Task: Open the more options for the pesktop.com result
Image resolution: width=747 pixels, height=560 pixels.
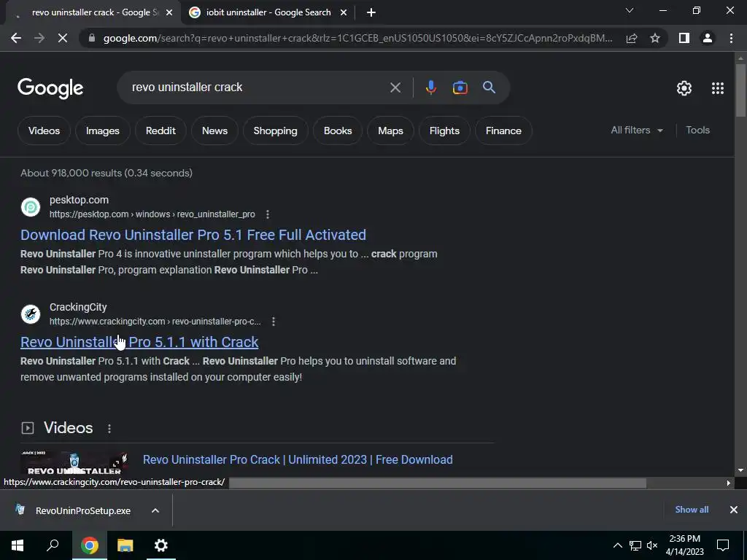Action: pyautogui.click(x=268, y=214)
